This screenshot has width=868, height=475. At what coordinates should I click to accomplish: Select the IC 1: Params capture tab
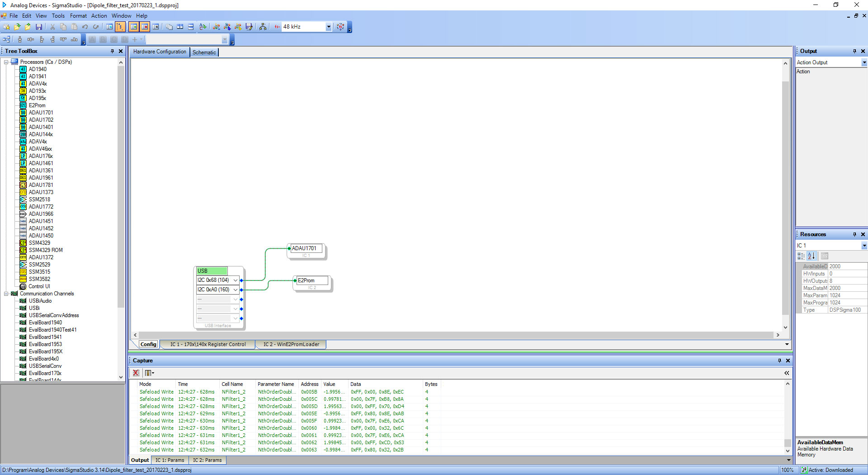tap(170, 460)
